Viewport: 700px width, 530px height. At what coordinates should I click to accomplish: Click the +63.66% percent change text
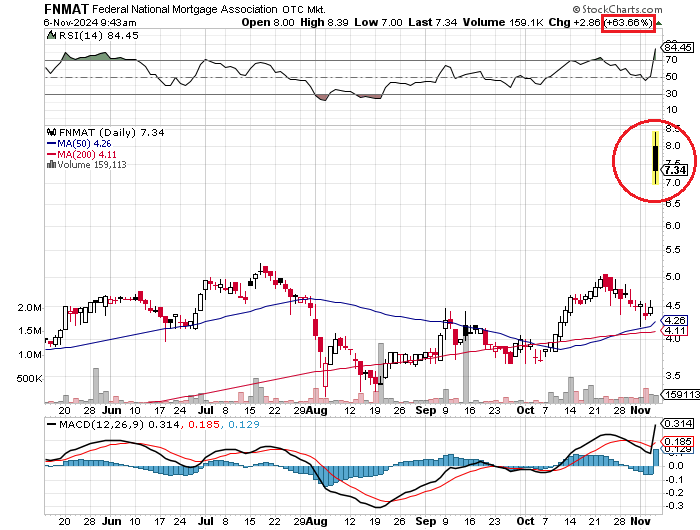coord(629,22)
